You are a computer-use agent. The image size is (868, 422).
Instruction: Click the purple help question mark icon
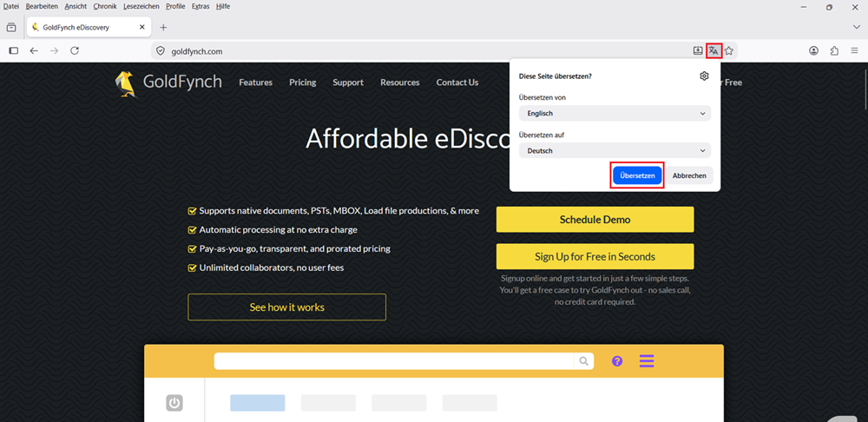pos(617,361)
